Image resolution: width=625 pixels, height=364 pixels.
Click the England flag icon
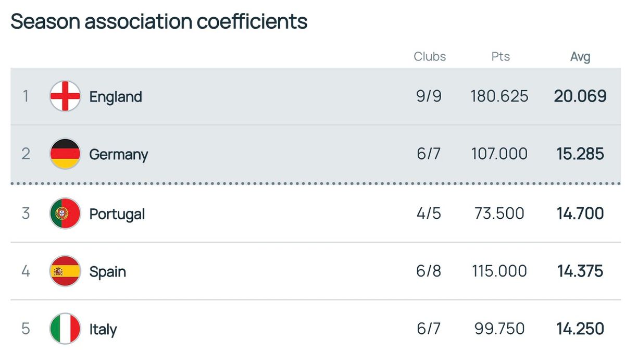[65, 96]
